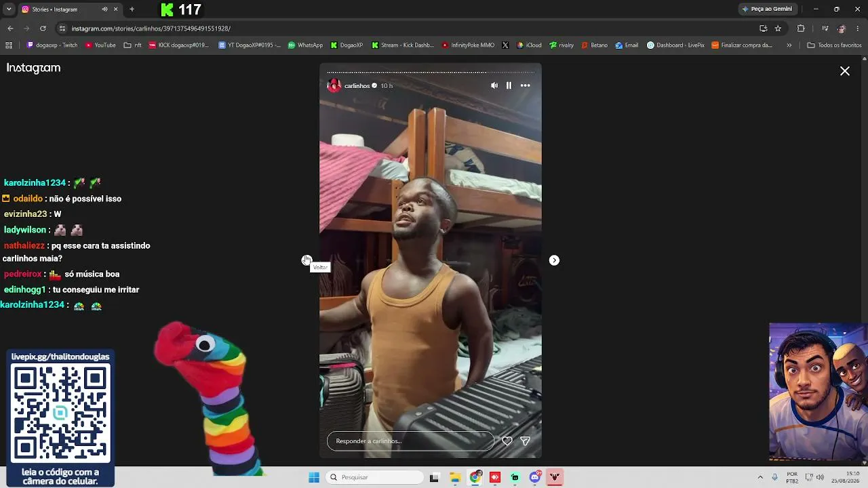Open the media controls icon in toolbar
This screenshot has height=488, width=868.
(825, 28)
